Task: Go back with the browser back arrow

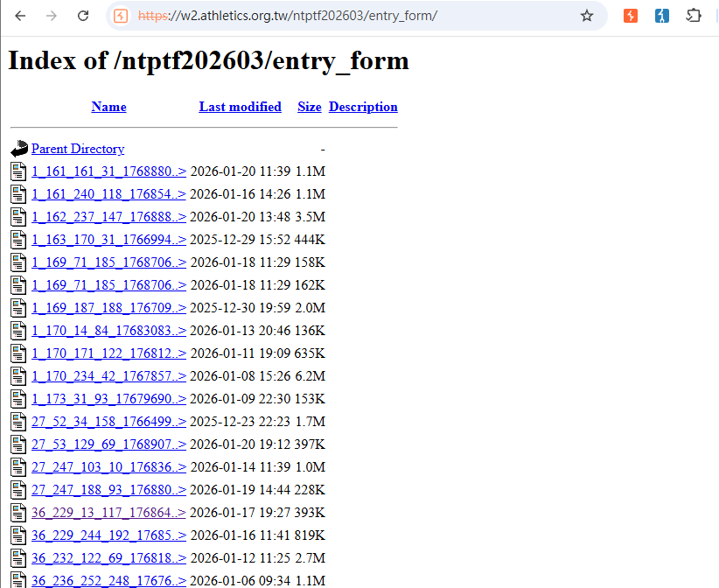Action: pyautogui.click(x=20, y=16)
